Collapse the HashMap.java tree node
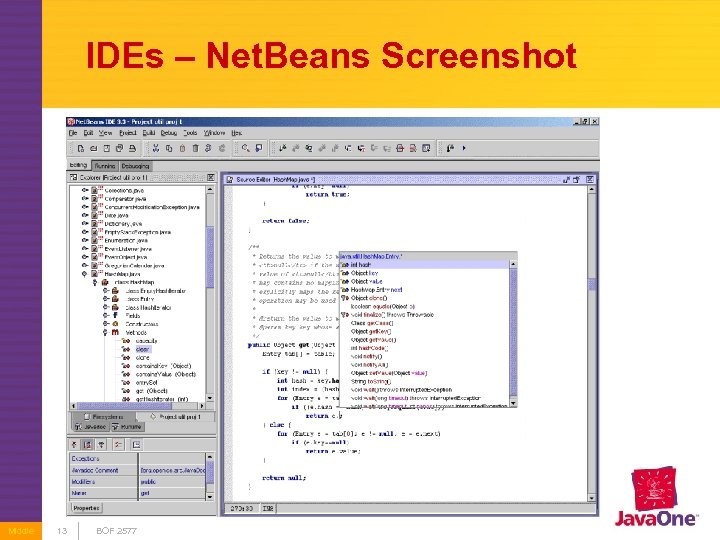Viewport: 720px width, 540px height. [x=85, y=274]
